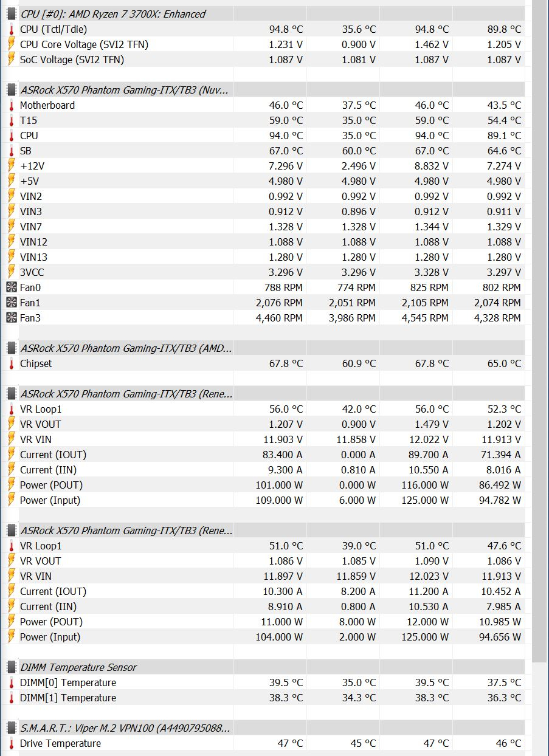Click the thermometer icon for Drive Temperature

(11, 743)
